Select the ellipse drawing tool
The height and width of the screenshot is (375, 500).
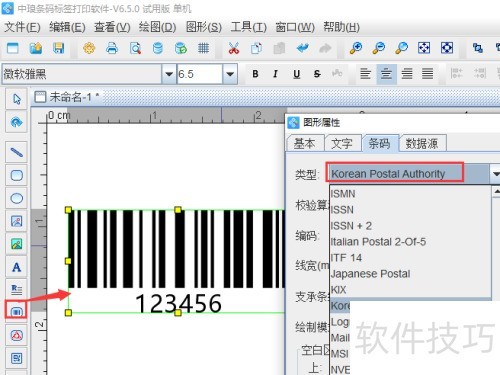coord(16,198)
